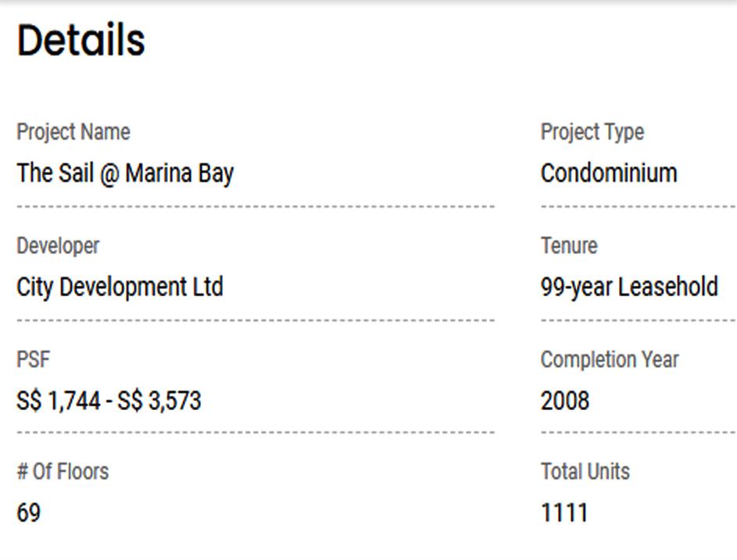Select the Tenure label
737x560 pixels.
tap(568, 246)
